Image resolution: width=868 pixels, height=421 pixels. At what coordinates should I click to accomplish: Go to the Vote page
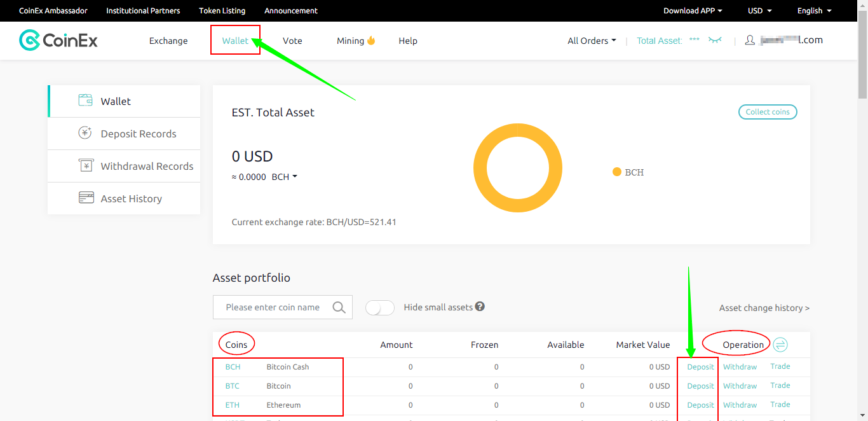292,41
